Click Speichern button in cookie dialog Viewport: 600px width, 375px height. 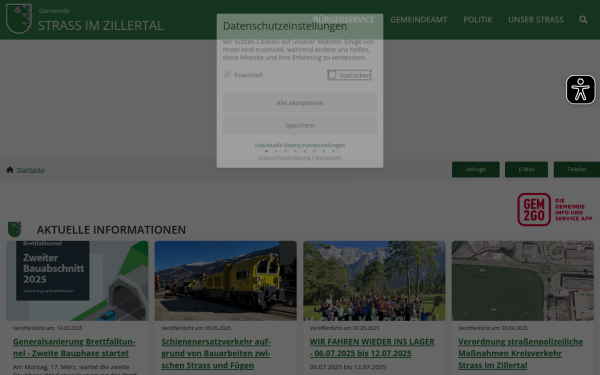point(300,125)
